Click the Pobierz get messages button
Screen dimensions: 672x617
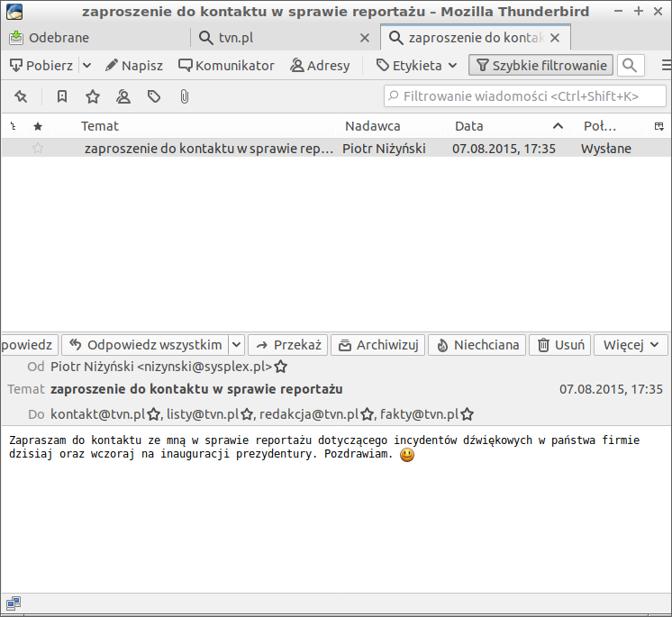[x=41, y=66]
